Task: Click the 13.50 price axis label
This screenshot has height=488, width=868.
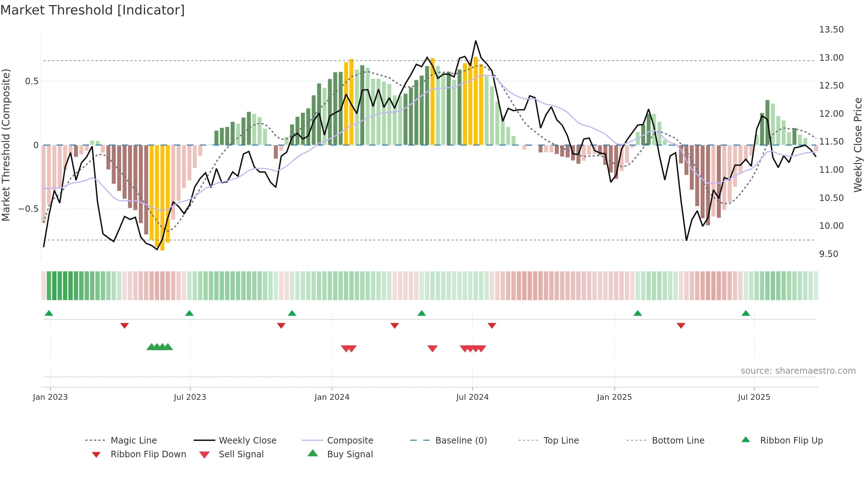Action: click(x=831, y=30)
